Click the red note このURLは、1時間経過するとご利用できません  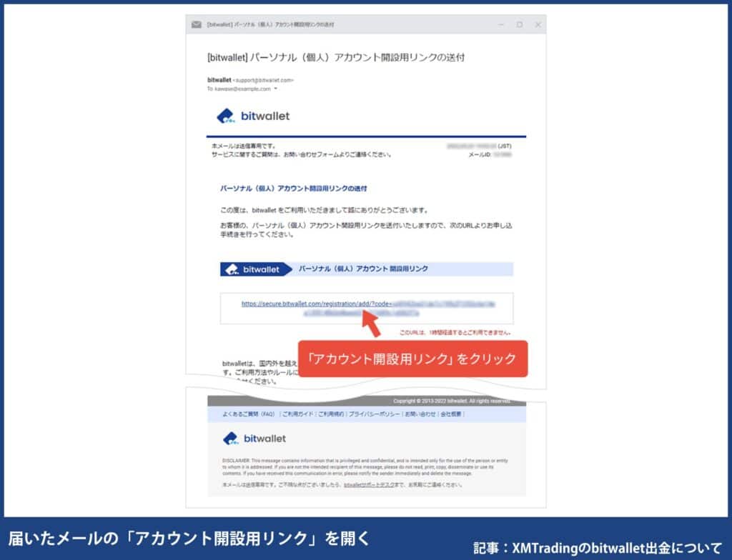click(455, 333)
